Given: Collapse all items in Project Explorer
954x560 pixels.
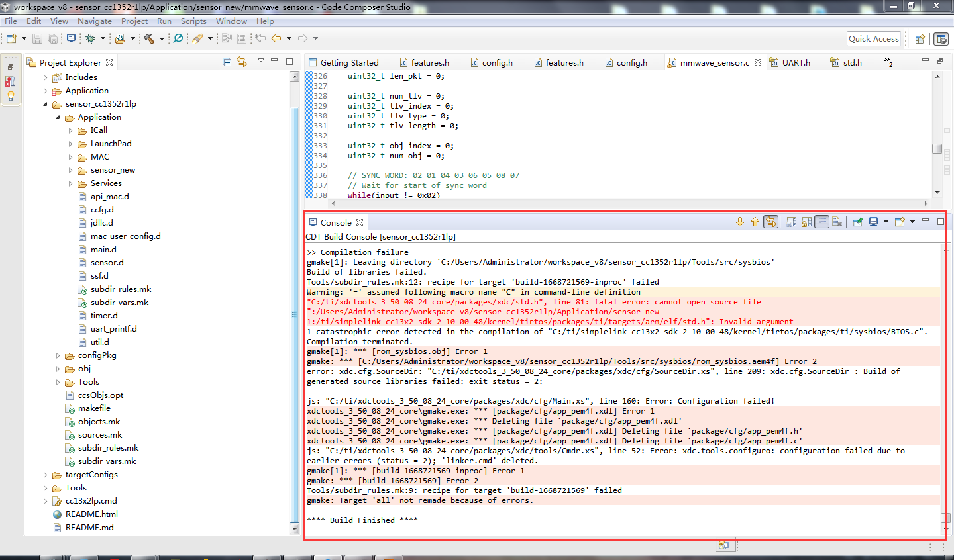Looking at the screenshot, I should [227, 62].
